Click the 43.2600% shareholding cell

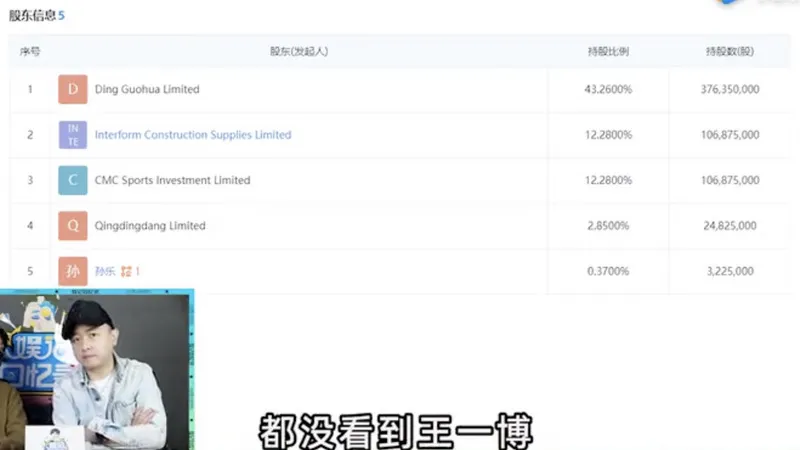pos(608,89)
